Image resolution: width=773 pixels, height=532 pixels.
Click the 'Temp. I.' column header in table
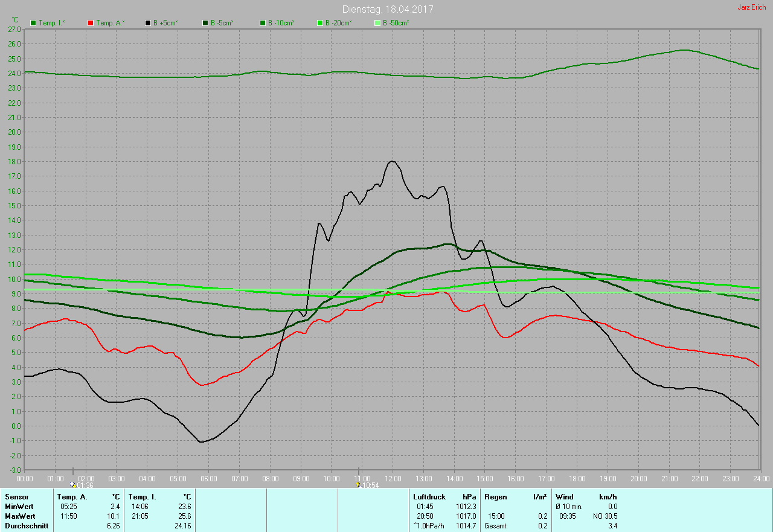click(x=143, y=497)
